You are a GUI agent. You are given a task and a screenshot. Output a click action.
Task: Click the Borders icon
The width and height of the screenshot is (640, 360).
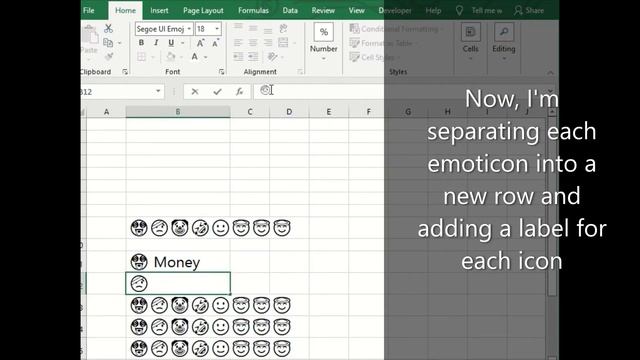tap(141, 57)
